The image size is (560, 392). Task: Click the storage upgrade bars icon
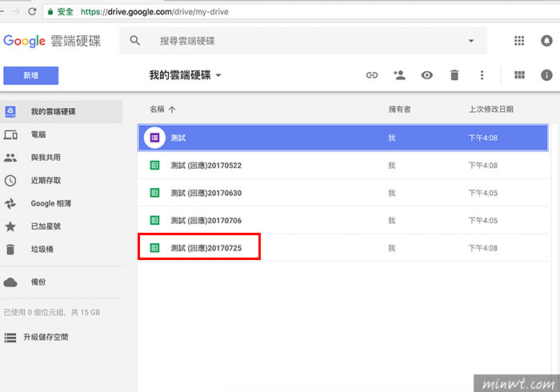tap(10, 338)
